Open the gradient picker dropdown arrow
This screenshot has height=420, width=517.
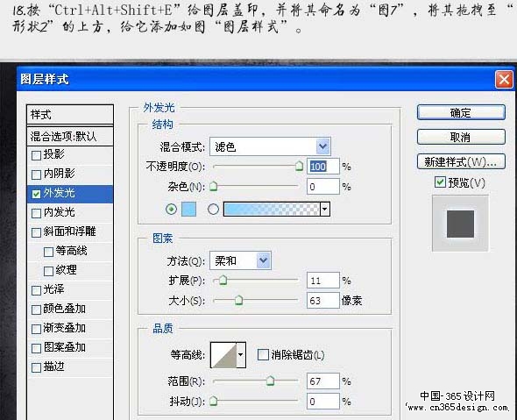[325, 210]
